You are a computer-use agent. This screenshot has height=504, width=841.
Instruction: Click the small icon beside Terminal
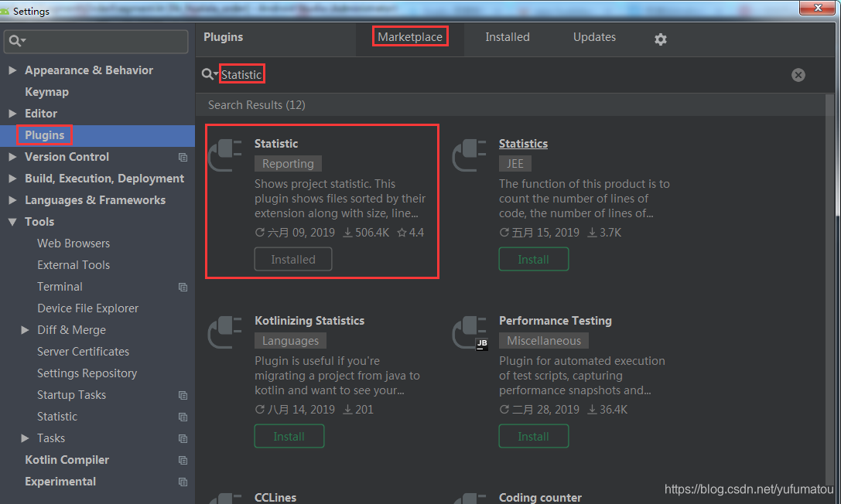183,287
